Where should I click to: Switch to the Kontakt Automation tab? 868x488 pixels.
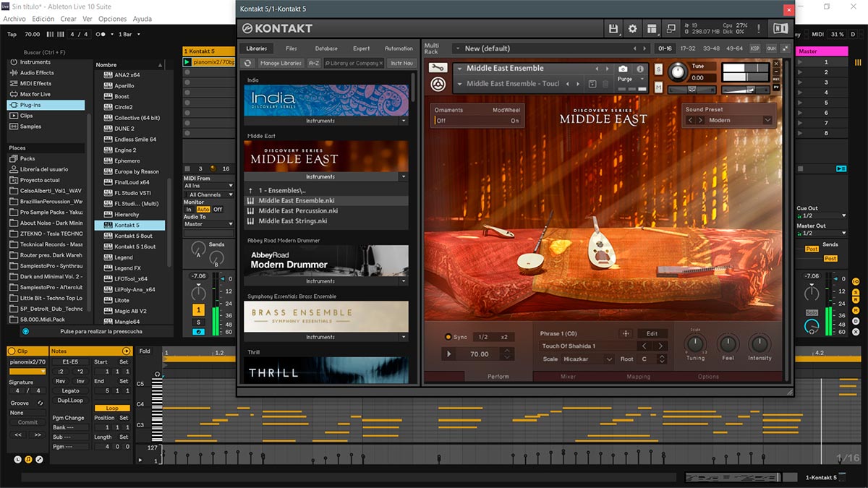point(399,48)
